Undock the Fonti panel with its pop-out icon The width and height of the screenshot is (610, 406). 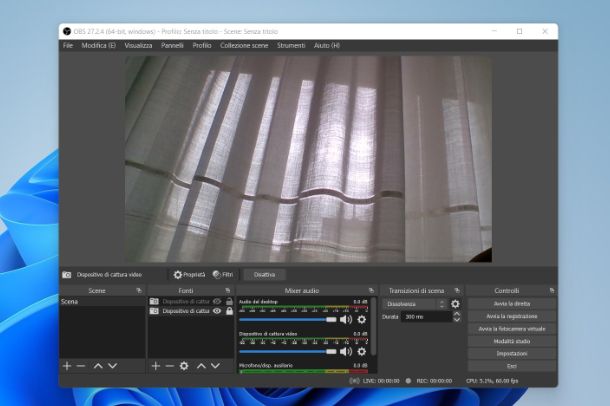[228, 290]
